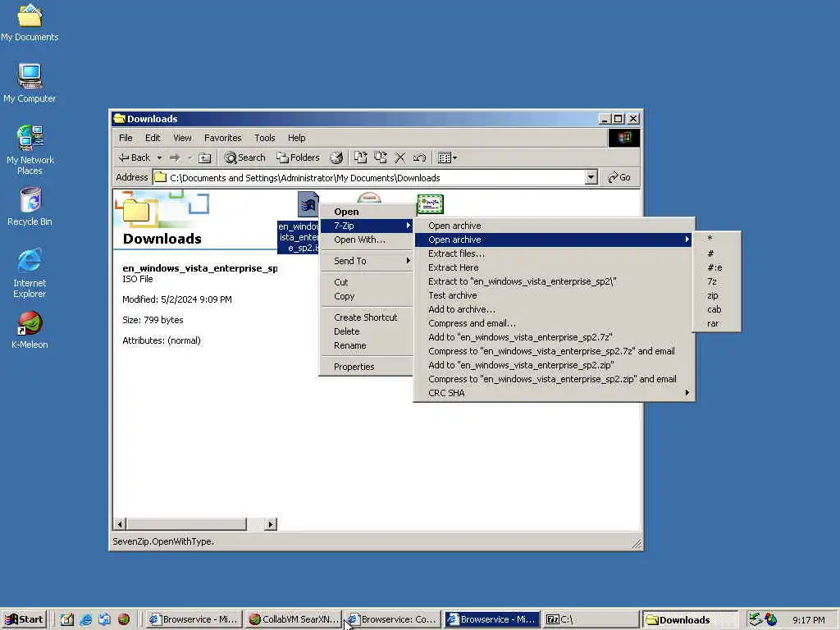Image resolution: width=840 pixels, height=630 pixels.
Task: Click the Move To toolbar icon
Action: pos(361,157)
